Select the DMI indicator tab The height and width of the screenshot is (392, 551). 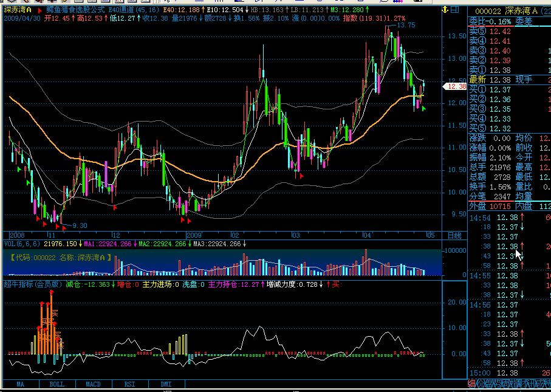click(x=166, y=384)
